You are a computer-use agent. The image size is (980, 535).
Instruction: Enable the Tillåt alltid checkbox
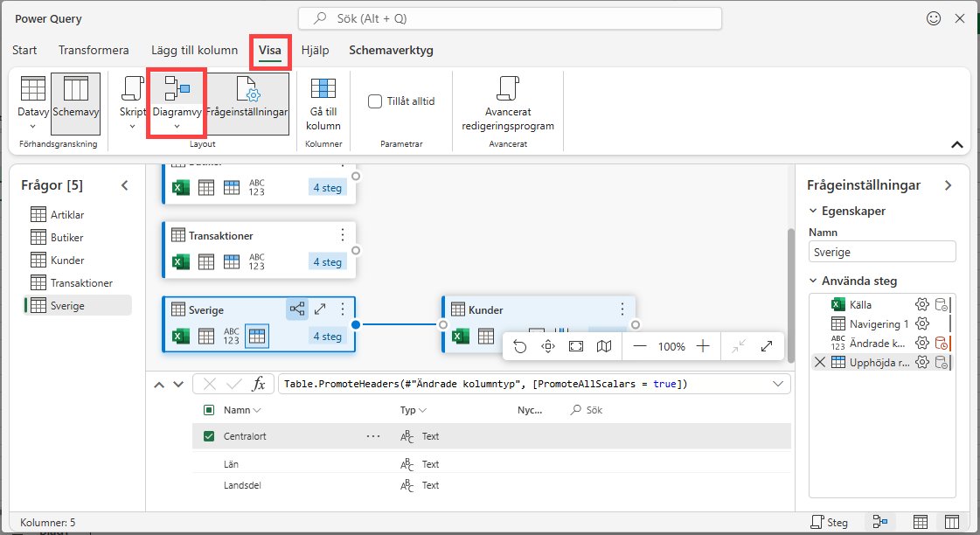(375, 101)
